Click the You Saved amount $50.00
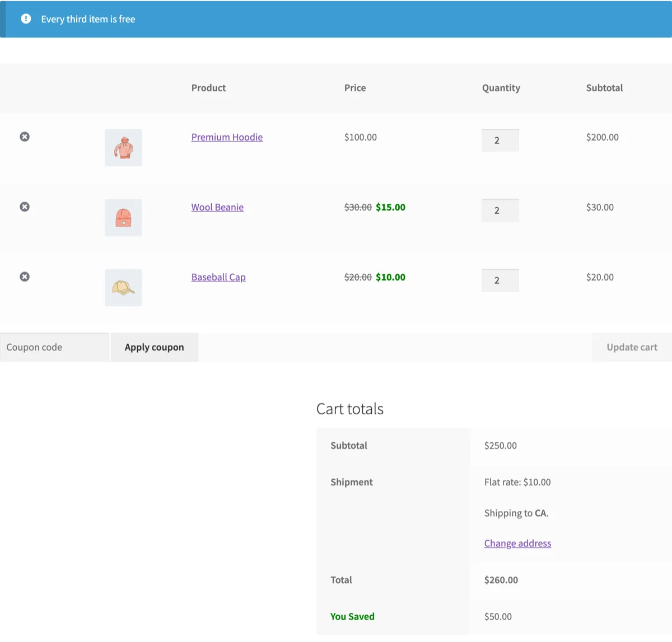Screen dimensions: 672x642 tap(498, 616)
